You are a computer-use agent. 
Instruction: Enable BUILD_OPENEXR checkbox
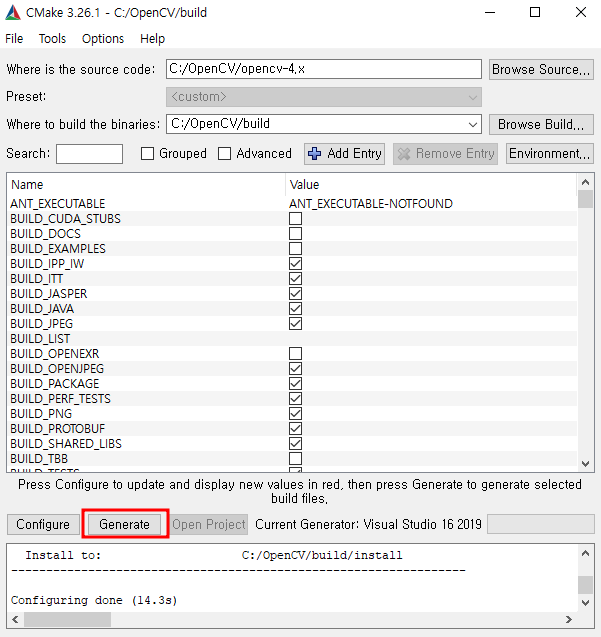(x=295, y=353)
